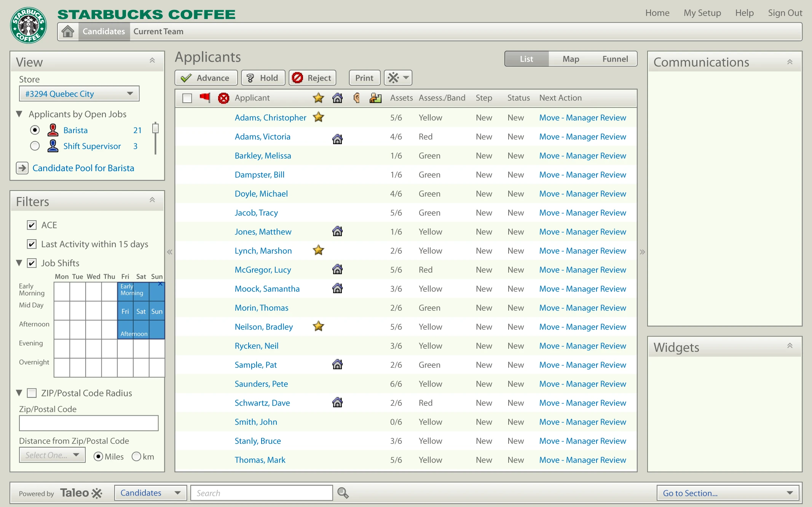Switch to the Current Team tab
The width and height of the screenshot is (812, 507).
pyautogui.click(x=158, y=32)
